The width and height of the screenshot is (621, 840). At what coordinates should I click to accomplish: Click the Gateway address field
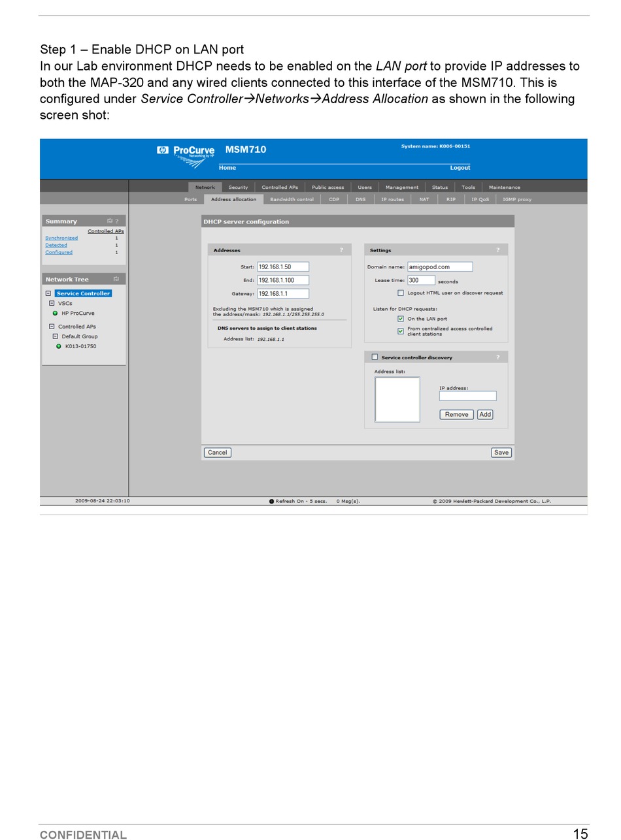point(283,294)
